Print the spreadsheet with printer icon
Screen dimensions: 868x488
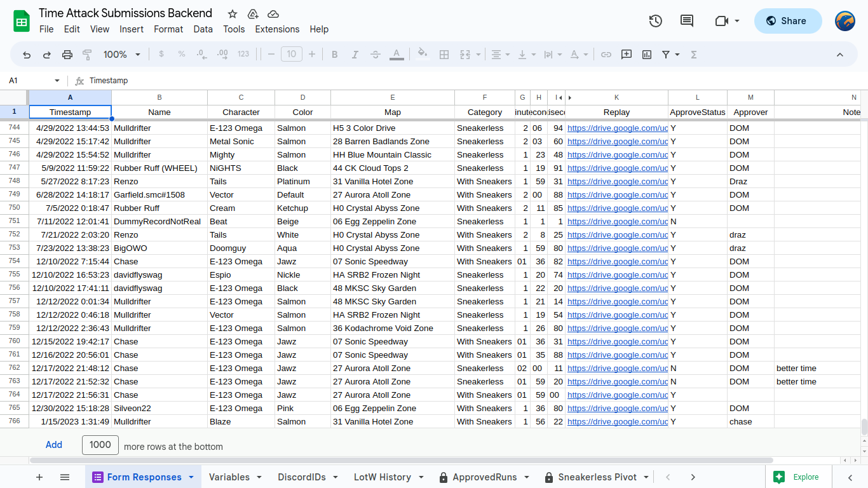67,55
